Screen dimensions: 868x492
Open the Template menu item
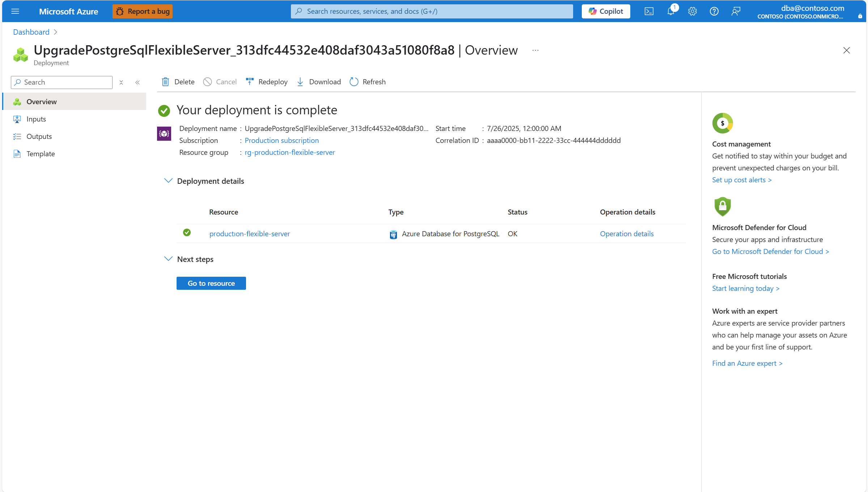tap(41, 154)
